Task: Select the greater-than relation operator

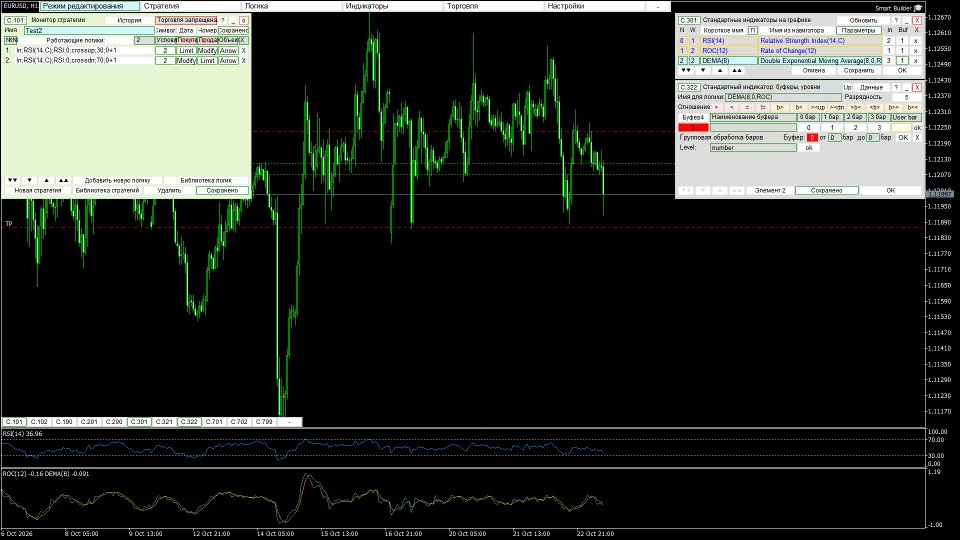Action: pos(716,107)
